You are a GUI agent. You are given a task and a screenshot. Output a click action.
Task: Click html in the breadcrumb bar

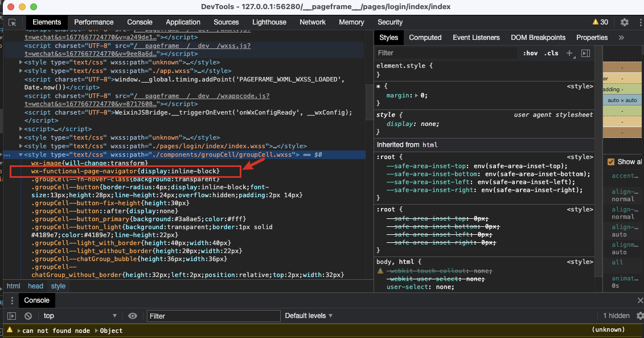pyautogui.click(x=13, y=286)
